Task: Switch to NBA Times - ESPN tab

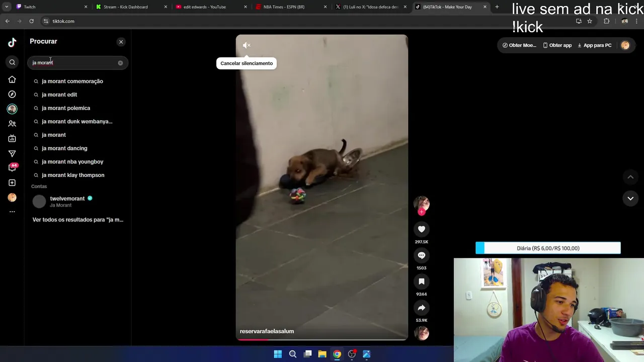Action: pyautogui.click(x=291, y=7)
